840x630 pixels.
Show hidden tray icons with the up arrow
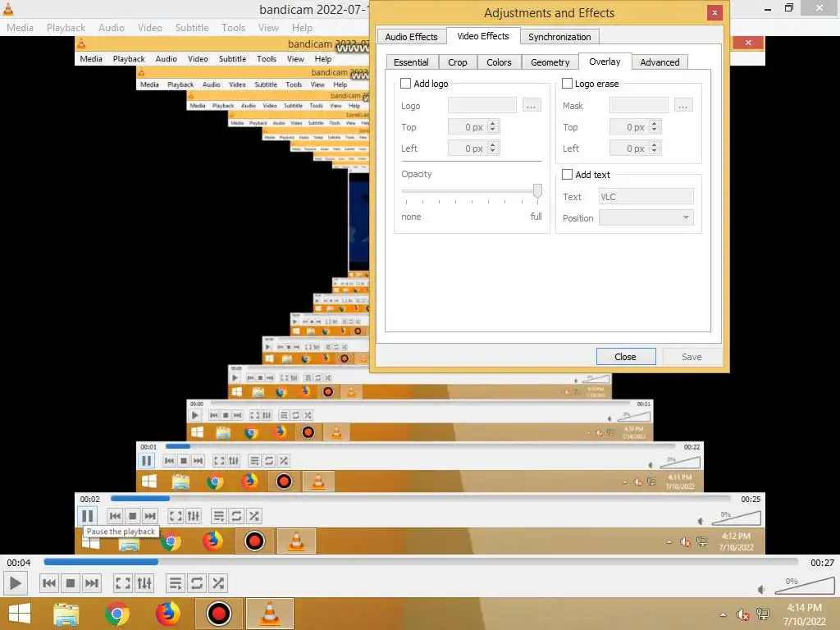[x=724, y=614]
